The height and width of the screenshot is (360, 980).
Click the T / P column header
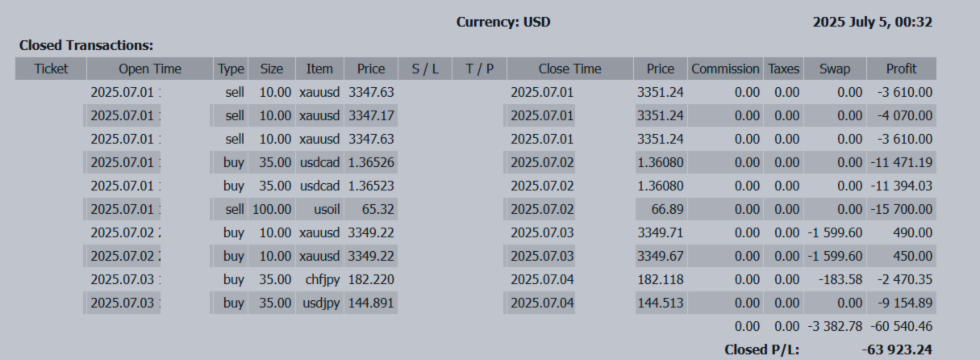tap(479, 69)
